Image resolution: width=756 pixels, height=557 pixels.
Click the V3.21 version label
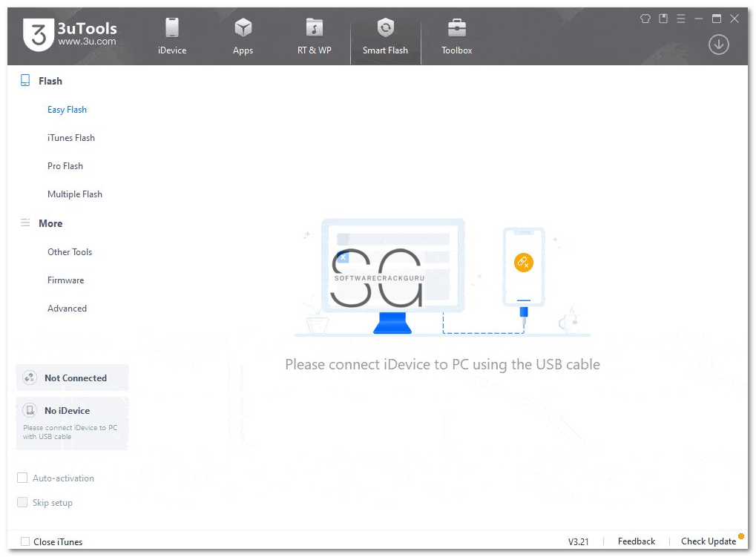578,541
